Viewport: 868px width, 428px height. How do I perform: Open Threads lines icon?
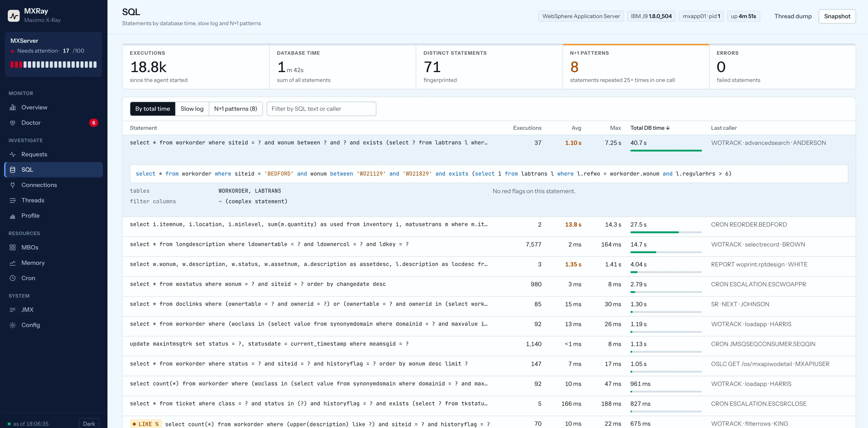[x=13, y=200]
